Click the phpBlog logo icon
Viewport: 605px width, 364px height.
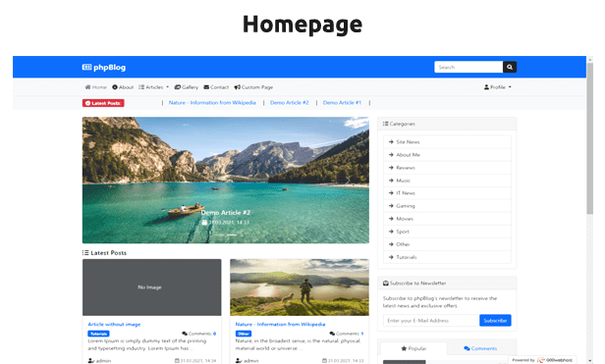click(x=86, y=67)
